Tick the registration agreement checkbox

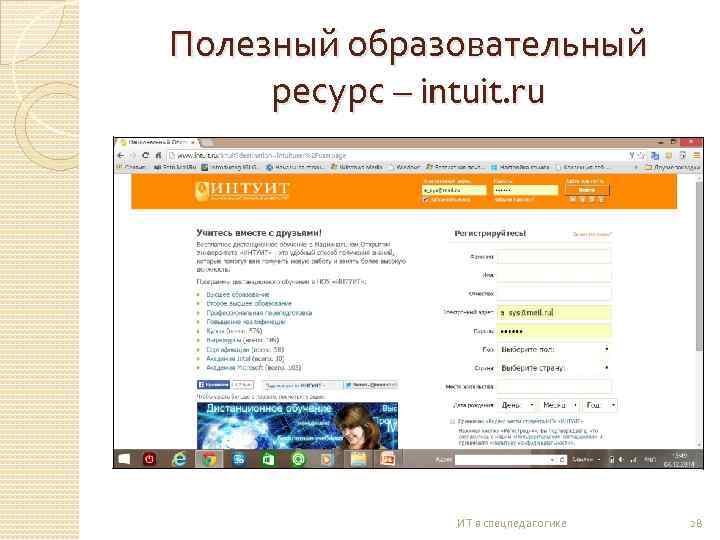pyautogui.click(x=452, y=421)
